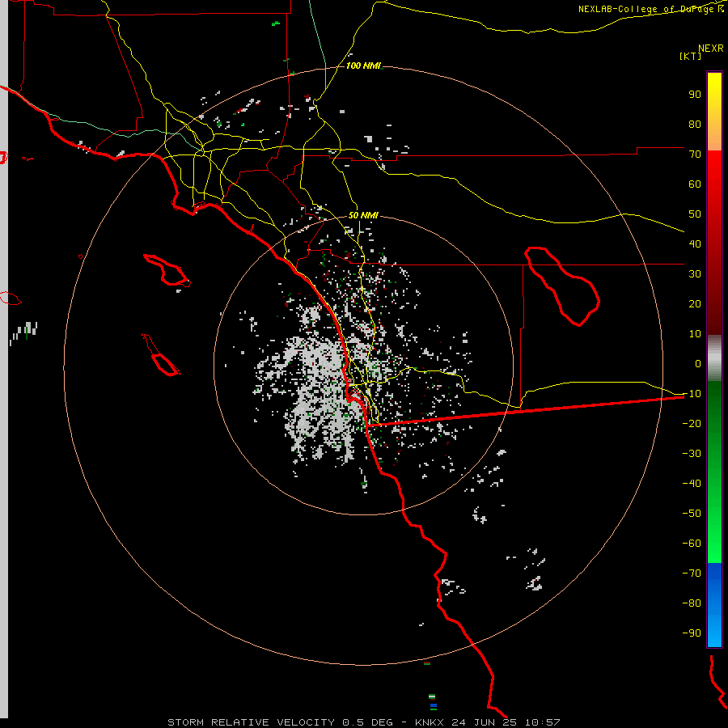
Task: Click the -40 value on the velocity scale
Action: pos(692,484)
